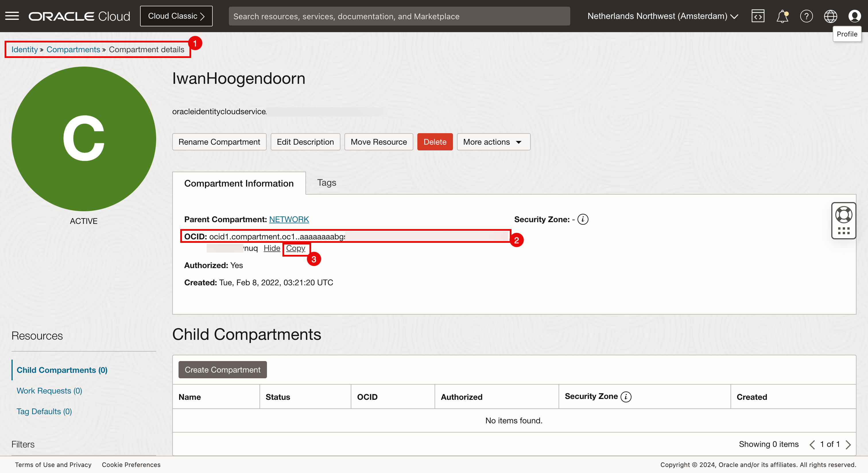This screenshot has height=473, width=868.
Task: Open the Cloud Shell developer tools icon
Action: click(758, 16)
